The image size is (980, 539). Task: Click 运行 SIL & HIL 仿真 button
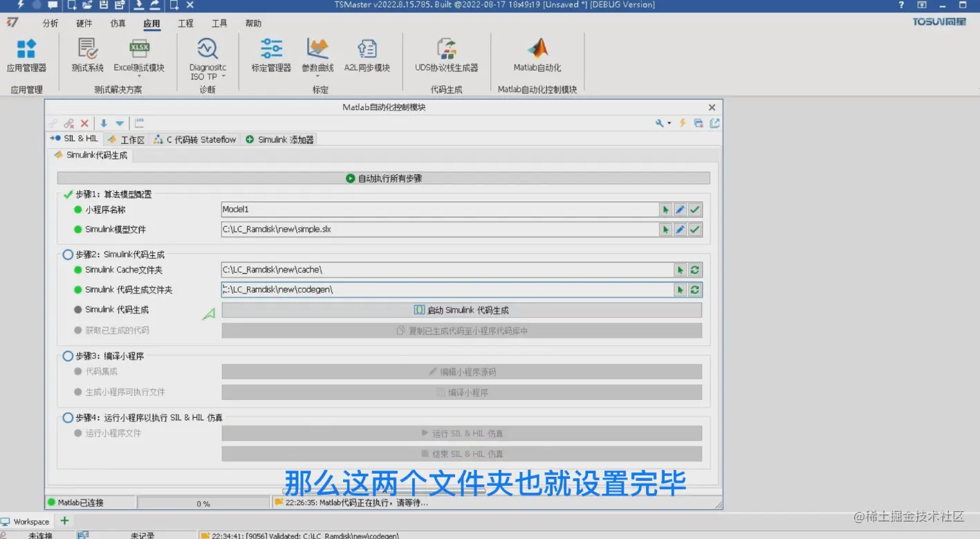(462, 433)
